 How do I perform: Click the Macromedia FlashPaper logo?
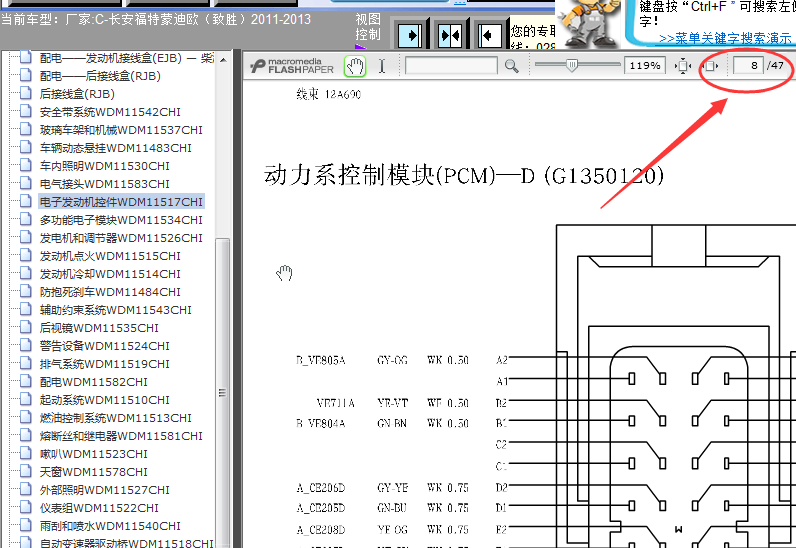tap(292, 66)
